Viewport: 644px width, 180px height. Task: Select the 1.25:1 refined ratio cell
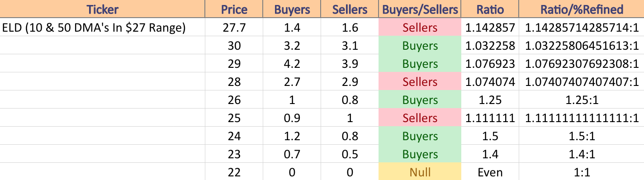coord(582,100)
